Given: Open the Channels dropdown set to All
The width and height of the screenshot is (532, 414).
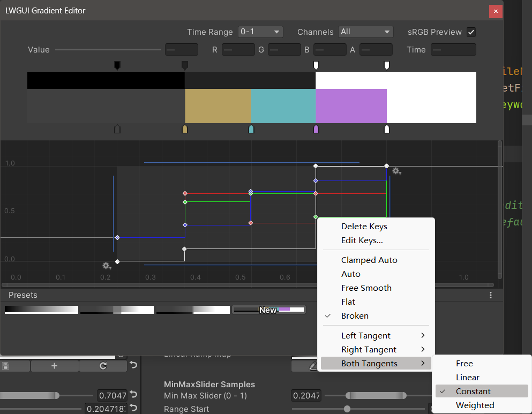Looking at the screenshot, I should click(366, 32).
